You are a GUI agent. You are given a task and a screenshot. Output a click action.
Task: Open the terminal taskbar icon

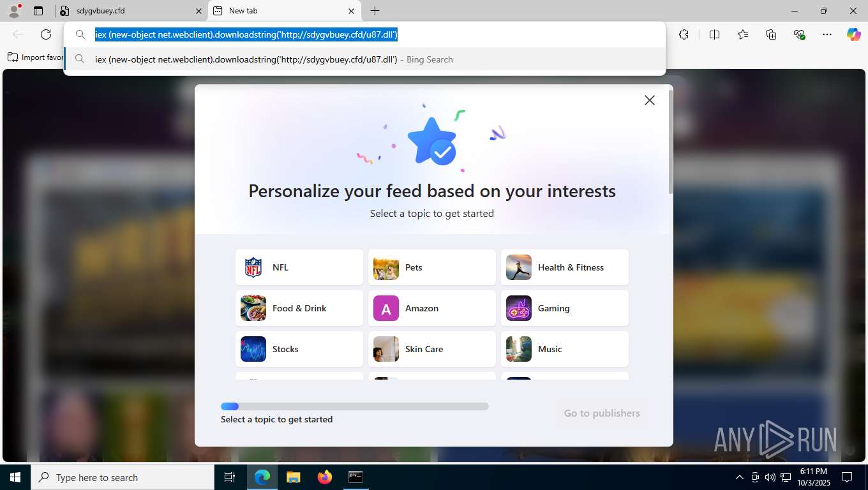[x=355, y=477]
